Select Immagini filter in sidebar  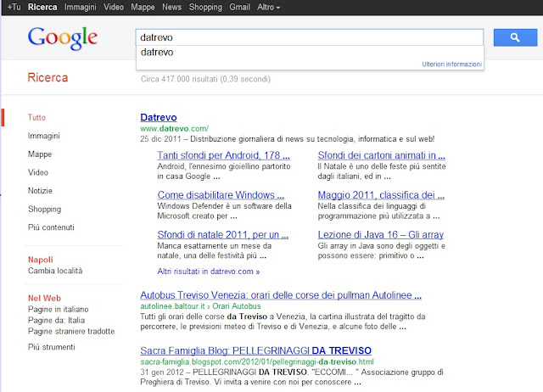click(43, 136)
